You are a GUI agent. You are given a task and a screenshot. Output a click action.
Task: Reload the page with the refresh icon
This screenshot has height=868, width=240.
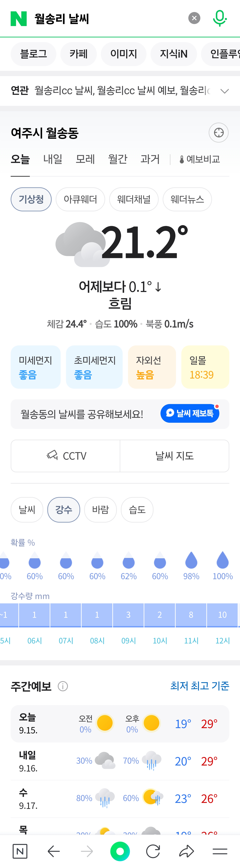pos(153,851)
